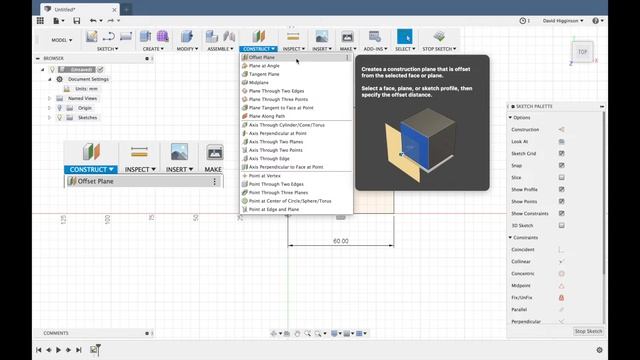640x360 pixels.
Task: Click the Look At camera icon in navigation bar
Action: [287, 333]
